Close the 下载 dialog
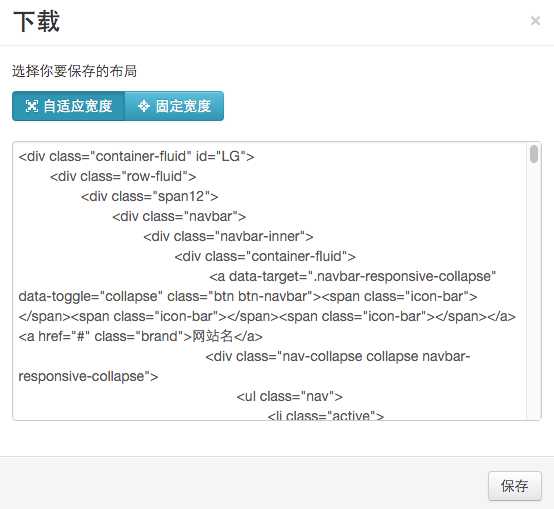 pyautogui.click(x=535, y=21)
